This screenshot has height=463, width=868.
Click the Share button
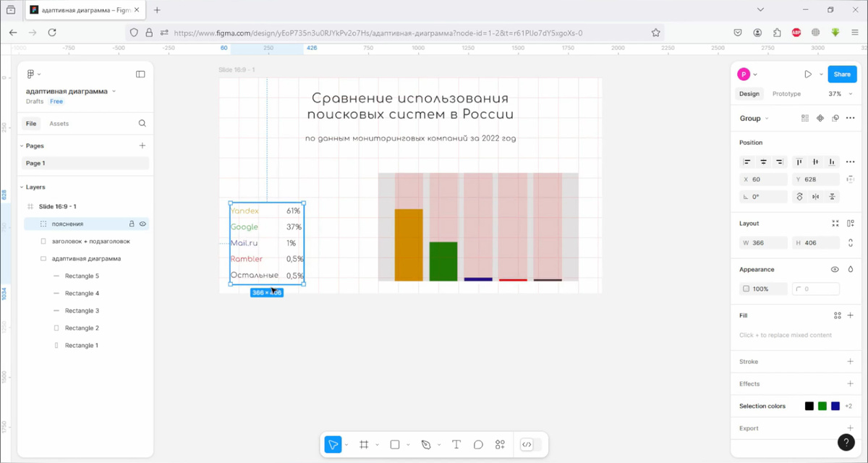[842, 74]
